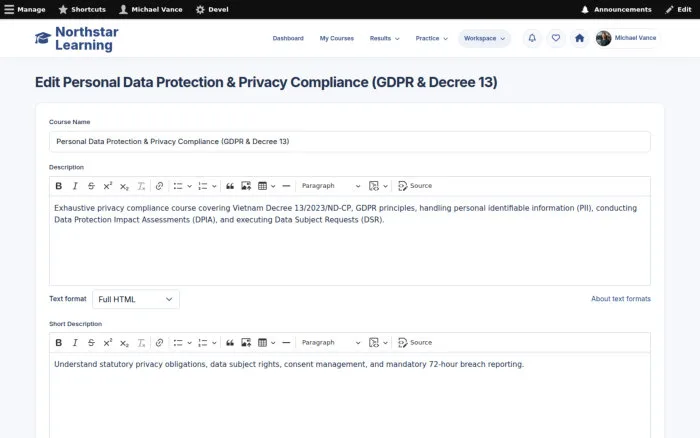Apply Superscript in the Short Description editor
This screenshot has width=700, height=438.
coord(108,342)
